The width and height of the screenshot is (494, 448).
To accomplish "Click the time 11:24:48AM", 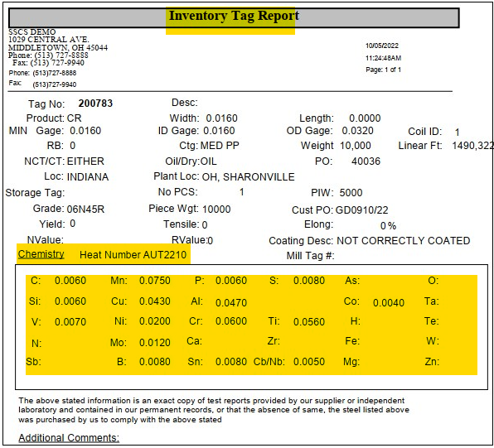I will click(384, 58).
